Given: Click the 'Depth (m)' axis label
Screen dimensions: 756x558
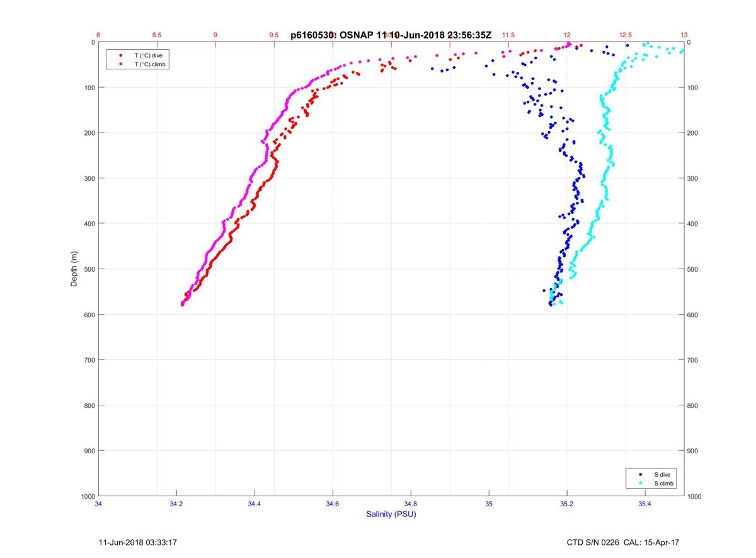Looking at the screenshot, I should [74, 269].
